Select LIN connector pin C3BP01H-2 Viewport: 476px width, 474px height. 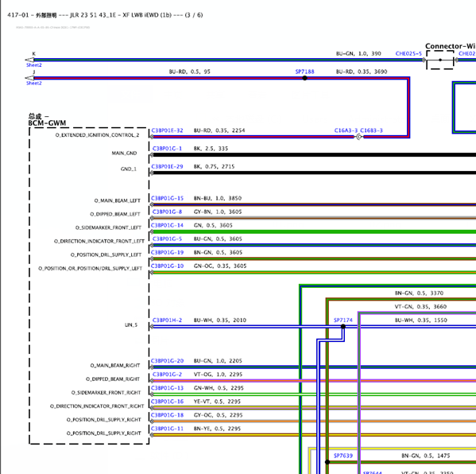(167, 320)
